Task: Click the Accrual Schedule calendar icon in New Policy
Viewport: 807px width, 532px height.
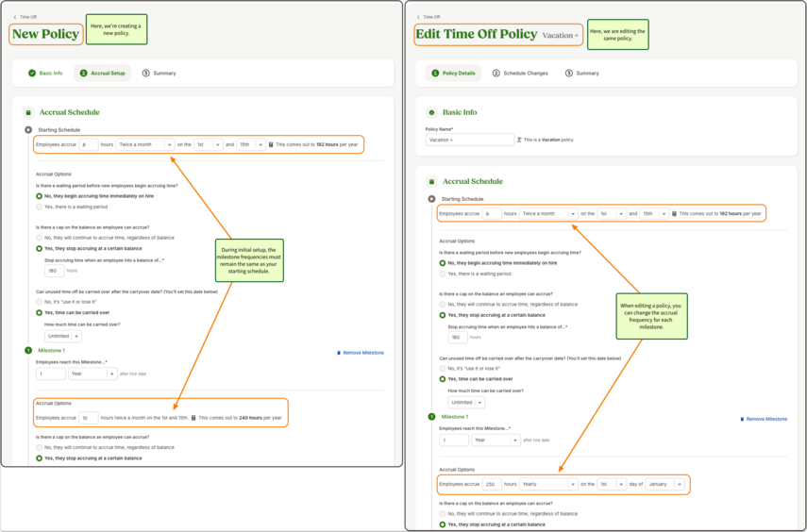Action: (28, 112)
